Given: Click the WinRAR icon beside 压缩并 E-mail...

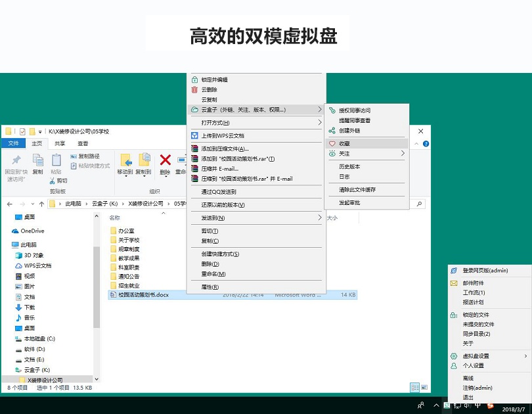Looking at the screenshot, I should click(x=194, y=169).
